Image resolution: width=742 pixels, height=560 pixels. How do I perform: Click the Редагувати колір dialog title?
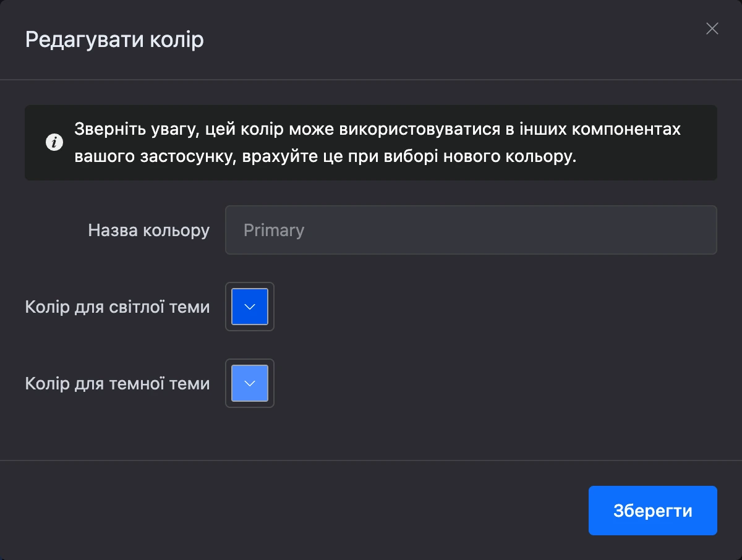tap(114, 40)
